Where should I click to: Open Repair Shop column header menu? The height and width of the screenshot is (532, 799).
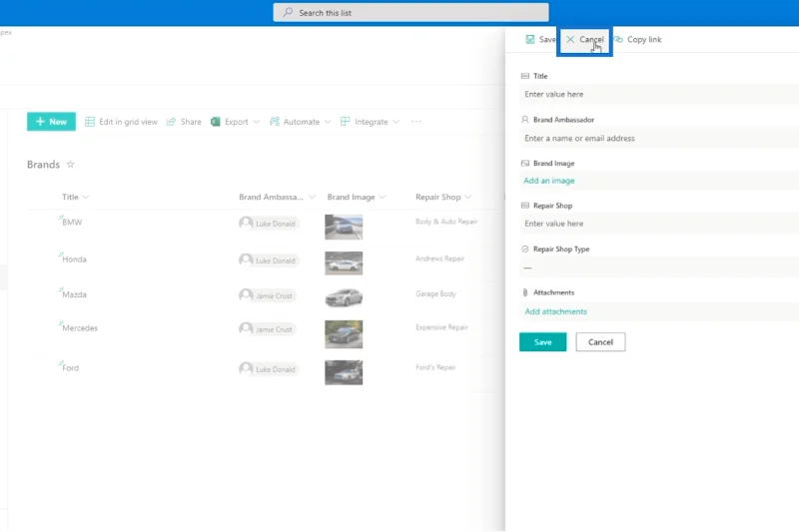443,197
